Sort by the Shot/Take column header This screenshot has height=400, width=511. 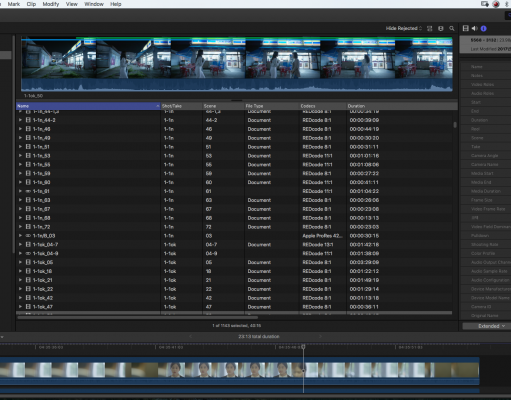point(182,106)
